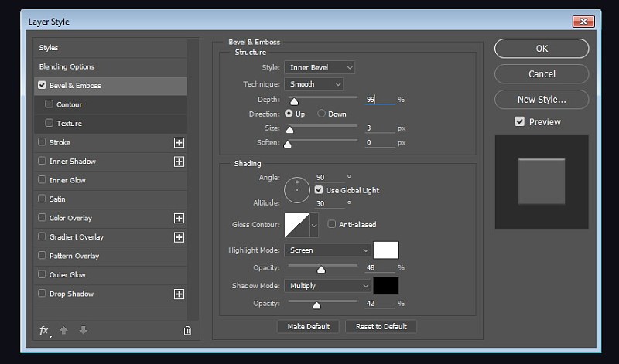619x364 pixels.
Task: Close the Layer Style dialog
Action: pyautogui.click(x=583, y=22)
